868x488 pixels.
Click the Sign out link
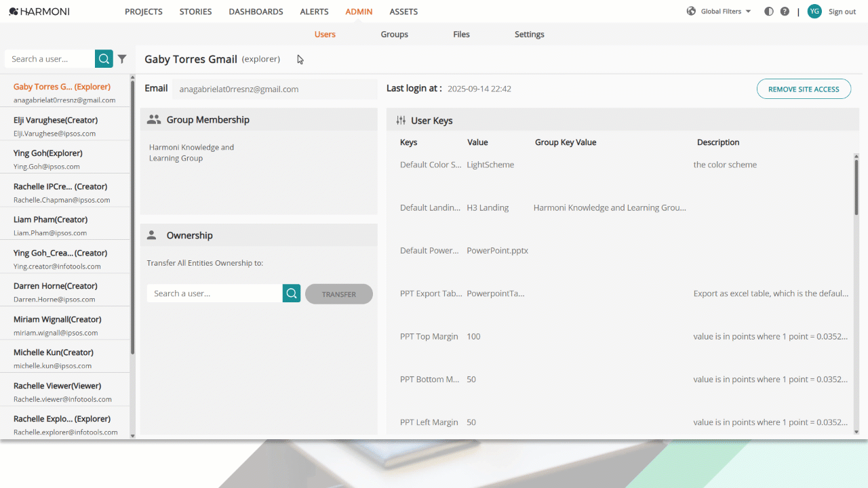click(842, 12)
